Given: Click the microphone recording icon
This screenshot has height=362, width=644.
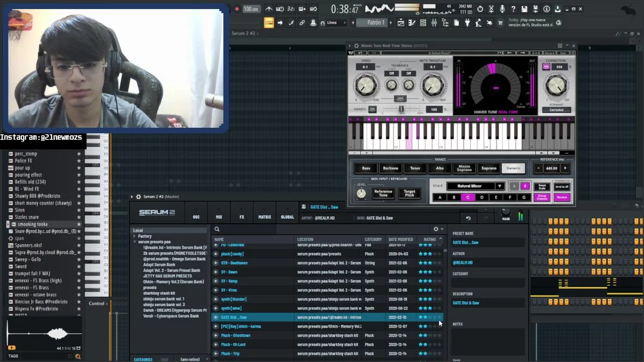Looking at the screenshot, I should [x=503, y=9].
